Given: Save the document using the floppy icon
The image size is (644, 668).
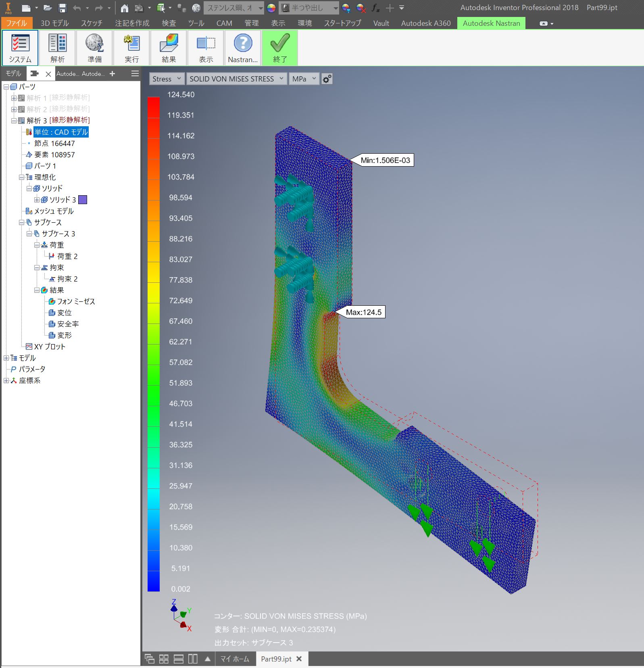Looking at the screenshot, I should click(x=62, y=8).
